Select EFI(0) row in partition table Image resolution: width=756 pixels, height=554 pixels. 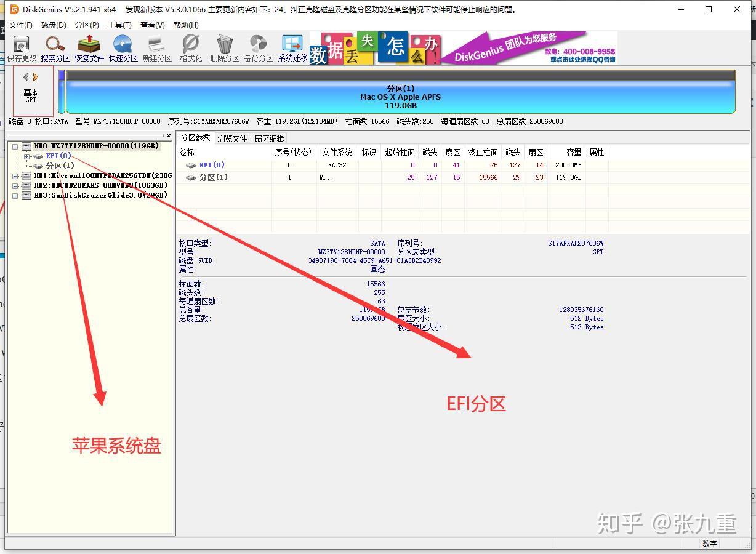point(392,165)
